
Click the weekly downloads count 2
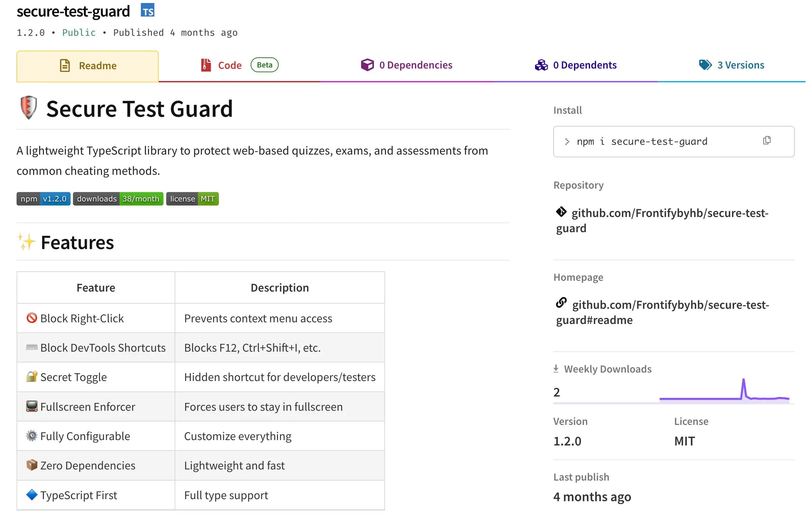click(557, 392)
